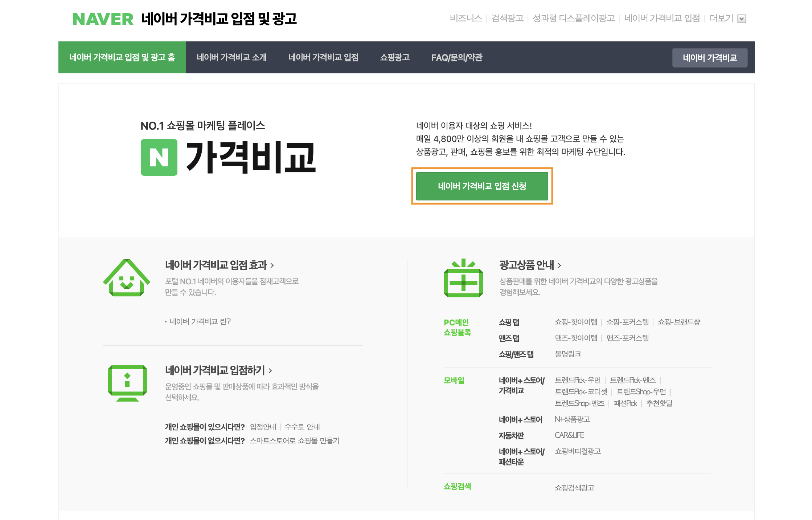The width and height of the screenshot is (812, 520).
Task: Click NO.1 쇼핑몰 마케팅 플레이스 text
Action: pos(202,126)
